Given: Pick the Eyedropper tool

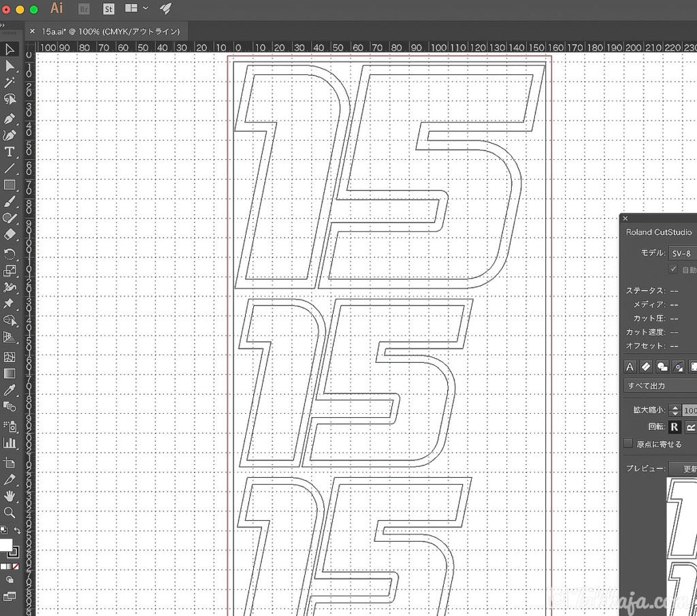Looking at the screenshot, I should pos(10,390).
